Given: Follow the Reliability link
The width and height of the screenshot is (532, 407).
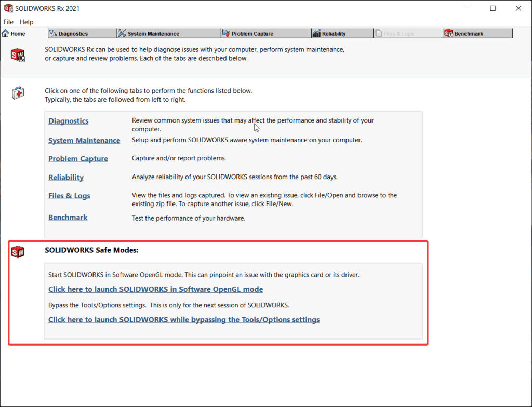Looking at the screenshot, I should click(x=66, y=178).
